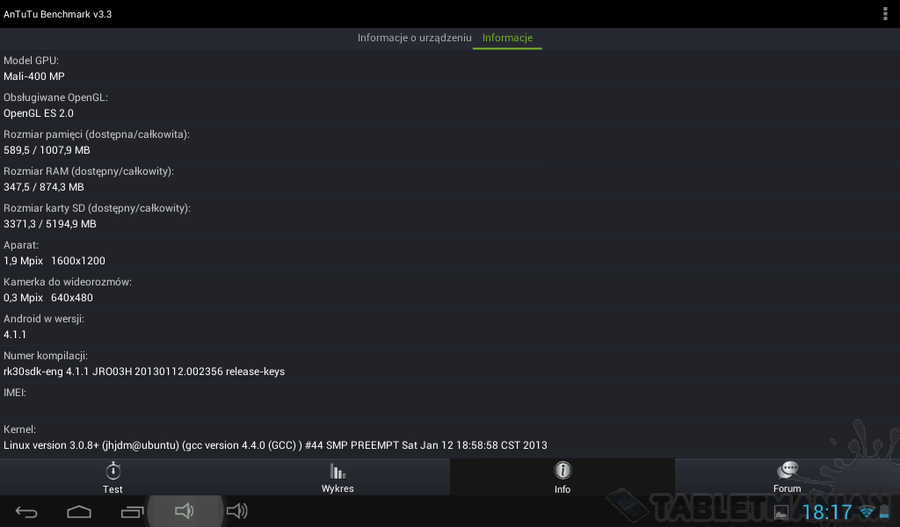This screenshot has height=527, width=900.
Task: Lower volume with the speaker icon
Action: pos(184,511)
